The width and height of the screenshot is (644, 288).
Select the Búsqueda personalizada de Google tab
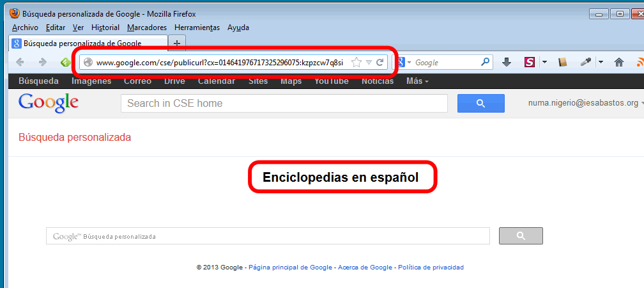coord(88,44)
